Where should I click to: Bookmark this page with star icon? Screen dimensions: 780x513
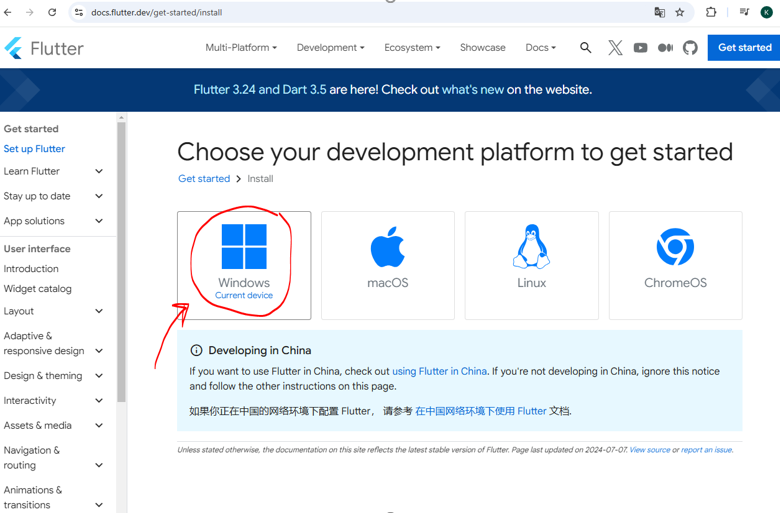pyautogui.click(x=680, y=13)
